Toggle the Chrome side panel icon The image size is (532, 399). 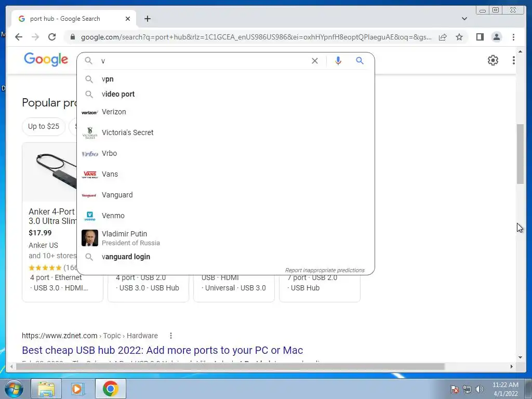[x=480, y=37]
